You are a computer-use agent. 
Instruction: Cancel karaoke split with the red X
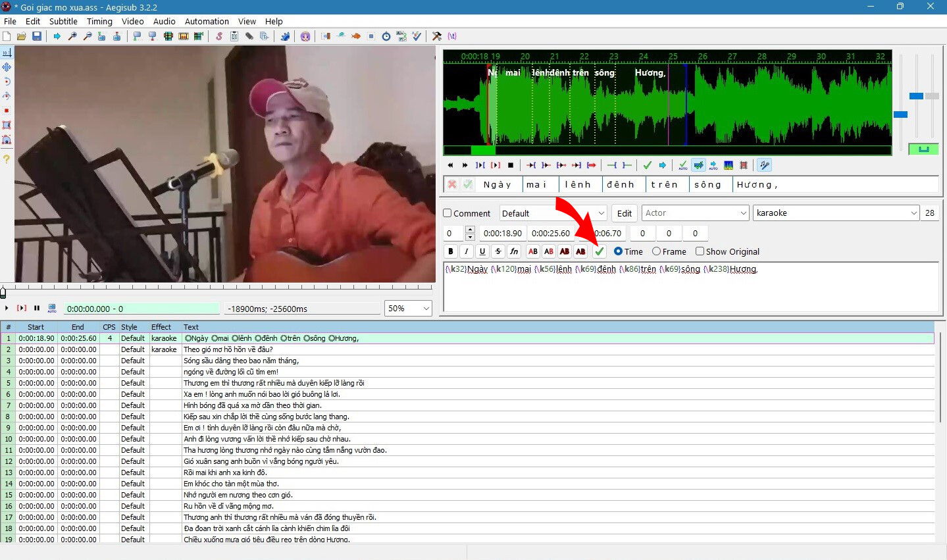[x=452, y=184]
